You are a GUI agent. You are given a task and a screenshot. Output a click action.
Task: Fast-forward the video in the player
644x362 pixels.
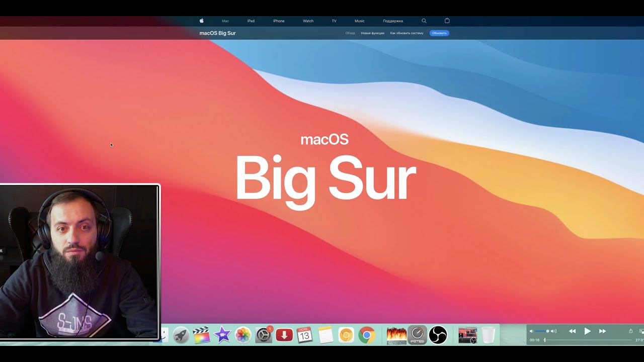602,331
